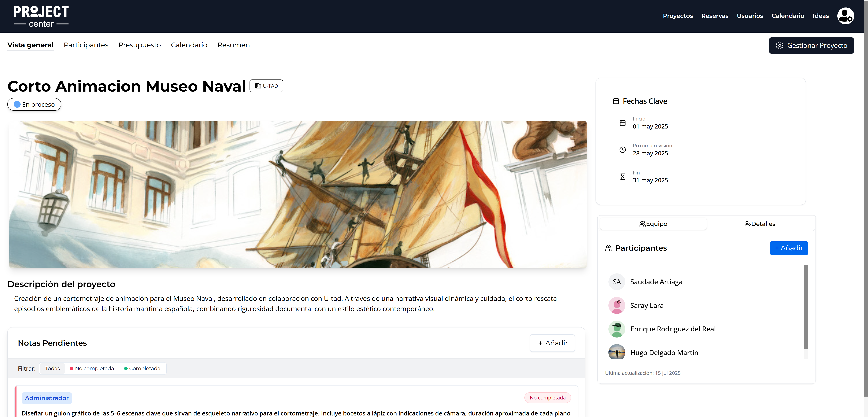Add a pending note with the Añadir button
This screenshot has height=417, width=868.
pyautogui.click(x=552, y=343)
